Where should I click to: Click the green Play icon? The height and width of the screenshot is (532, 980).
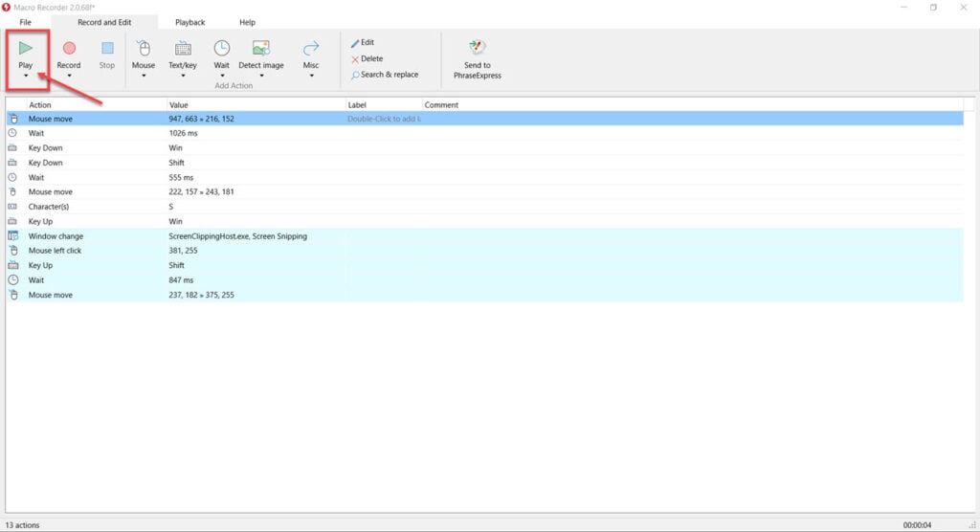[26, 47]
